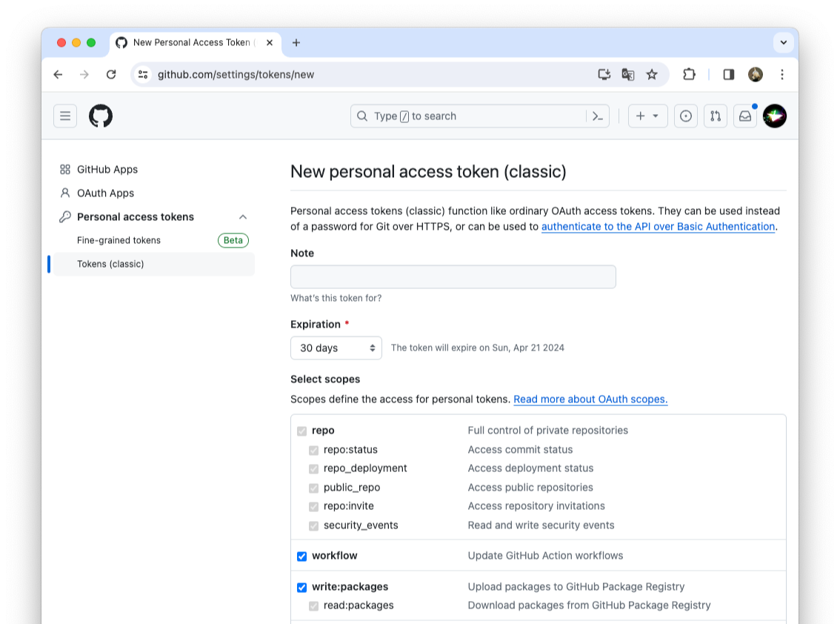Toggle the read:packages checkbox
Screen dimensions: 840x624
313,605
